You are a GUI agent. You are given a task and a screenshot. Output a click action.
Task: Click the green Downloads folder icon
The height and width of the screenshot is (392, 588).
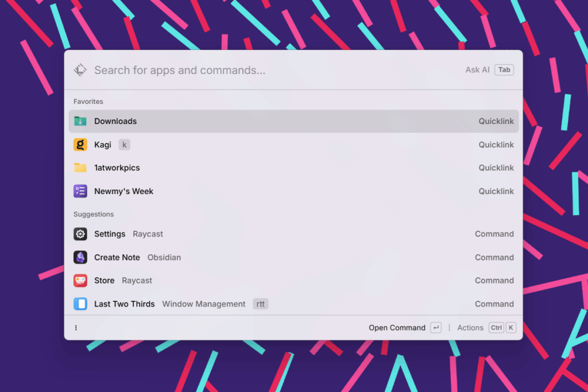pyautogui.click(x=80, y=121)
